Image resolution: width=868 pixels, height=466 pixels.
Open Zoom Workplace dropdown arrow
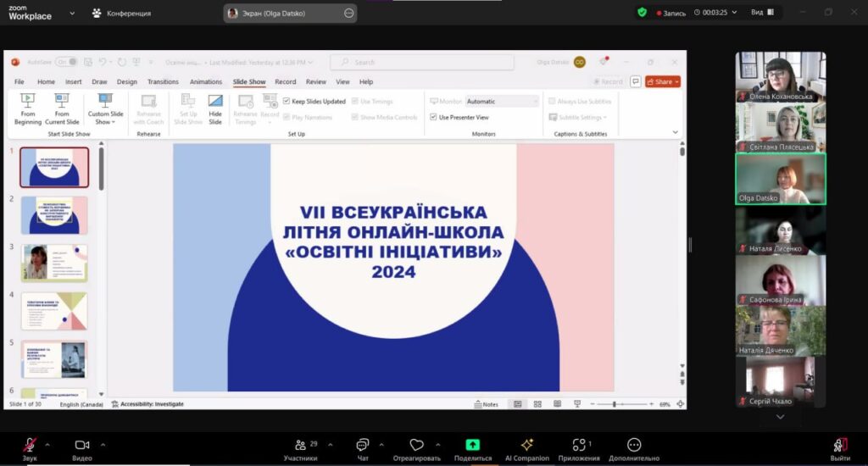coord(72,14)
